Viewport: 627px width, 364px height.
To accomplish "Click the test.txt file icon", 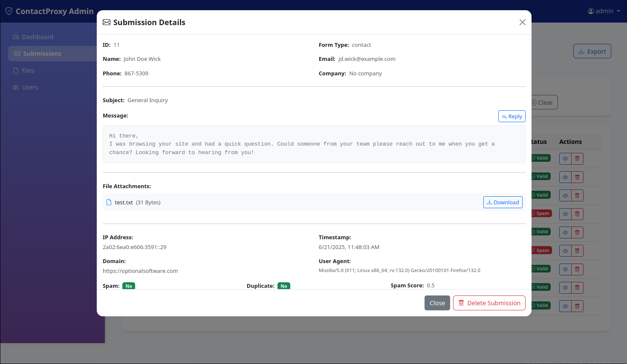I will coord(109,202).
